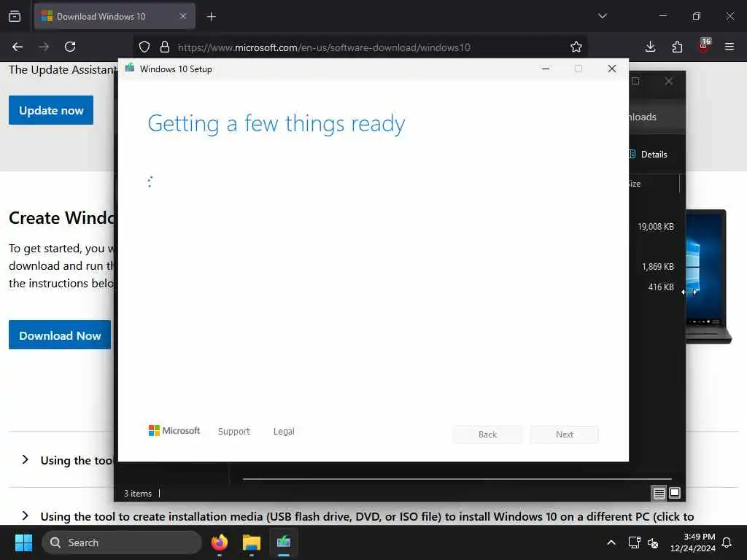747x560 pixels.
Task: Open the notifications bell icon
Action: coord(727,542)
